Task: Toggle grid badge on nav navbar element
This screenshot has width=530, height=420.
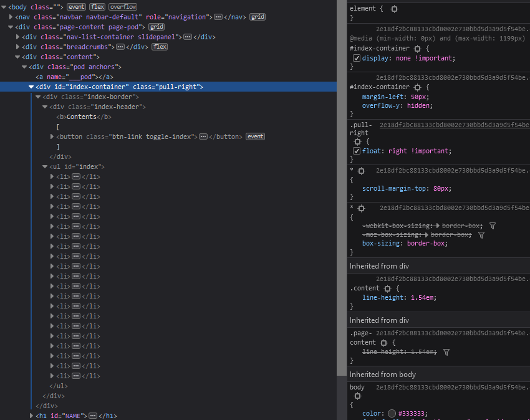Action: 258,17
